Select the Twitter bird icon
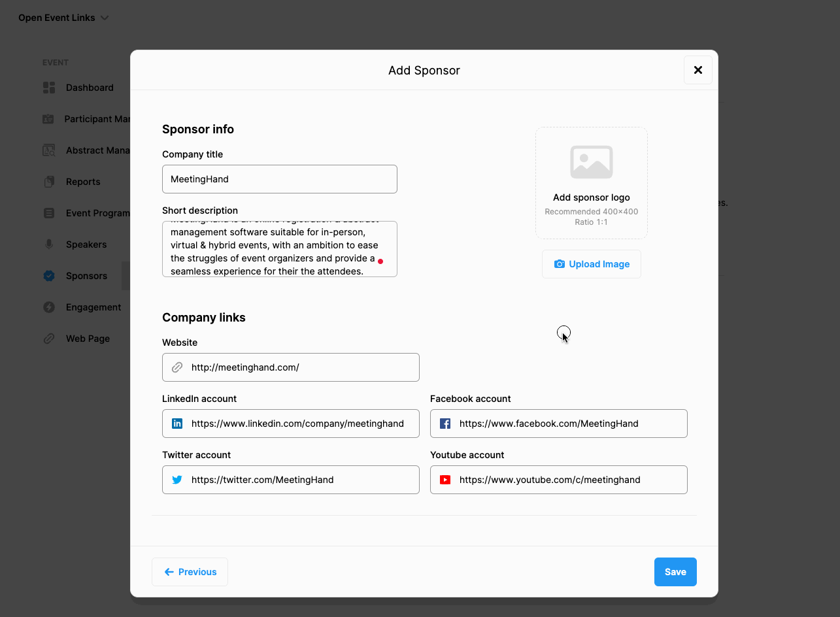The width and height of the screenshot is (840, 617). [x=176, y=480]
